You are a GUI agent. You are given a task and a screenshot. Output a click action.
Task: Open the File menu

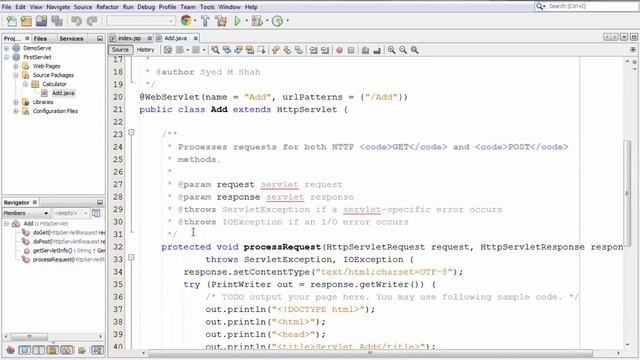tap(7, 7)
